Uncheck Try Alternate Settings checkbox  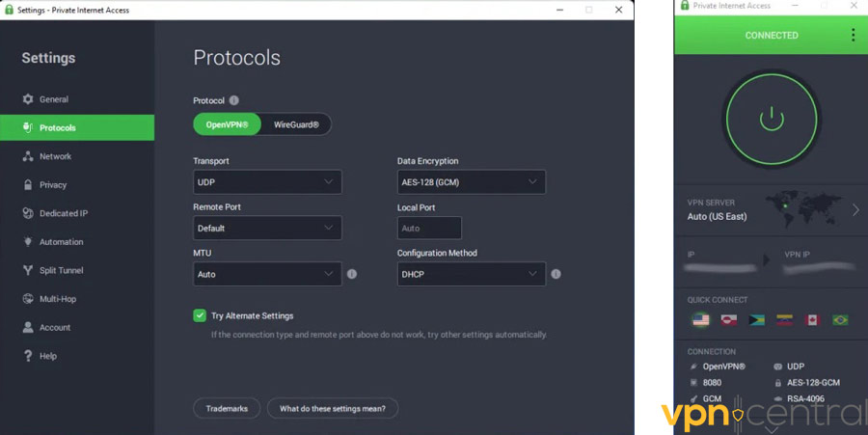pos(200,315)
